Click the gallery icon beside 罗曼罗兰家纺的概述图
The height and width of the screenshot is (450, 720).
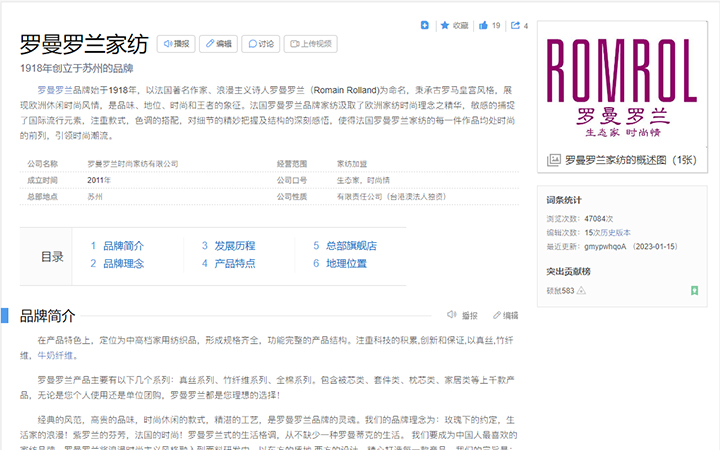click(x=554, y=160)
